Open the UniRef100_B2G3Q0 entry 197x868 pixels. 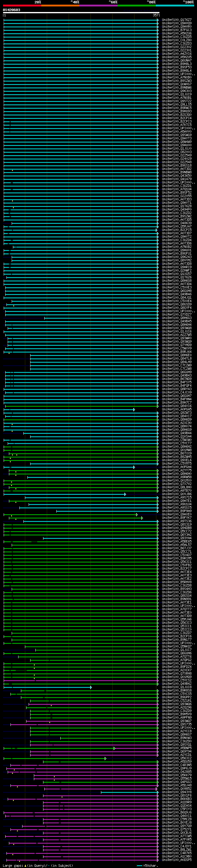[x=177, y=115]
